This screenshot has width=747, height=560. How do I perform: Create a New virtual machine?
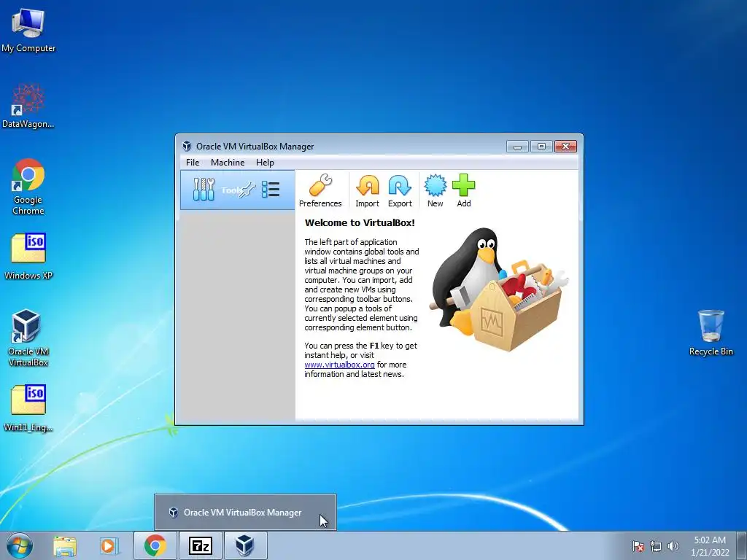tap(435, 190)
